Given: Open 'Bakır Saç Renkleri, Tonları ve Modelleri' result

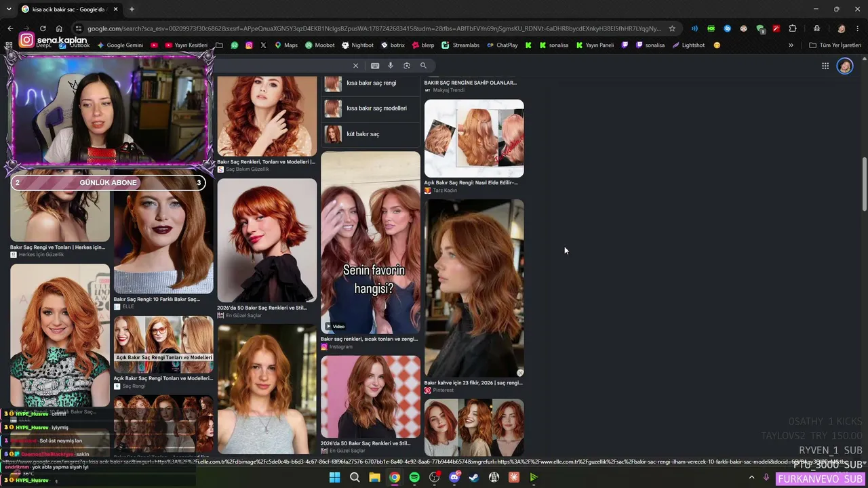Looking at the screenshot, I should point(266,162).
